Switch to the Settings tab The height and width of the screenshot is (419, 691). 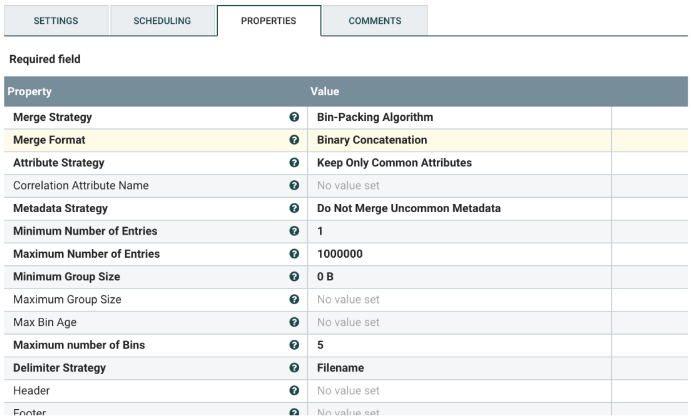point(56,21)
